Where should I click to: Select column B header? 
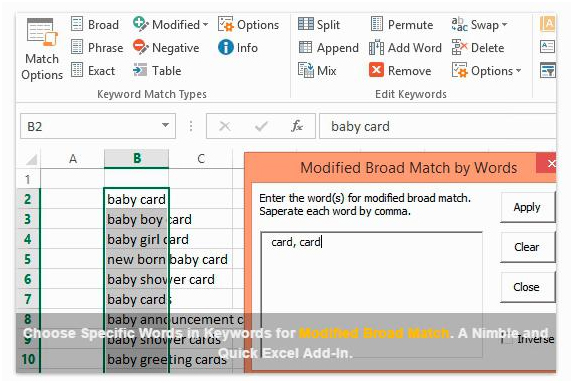(x=137, y=159)
